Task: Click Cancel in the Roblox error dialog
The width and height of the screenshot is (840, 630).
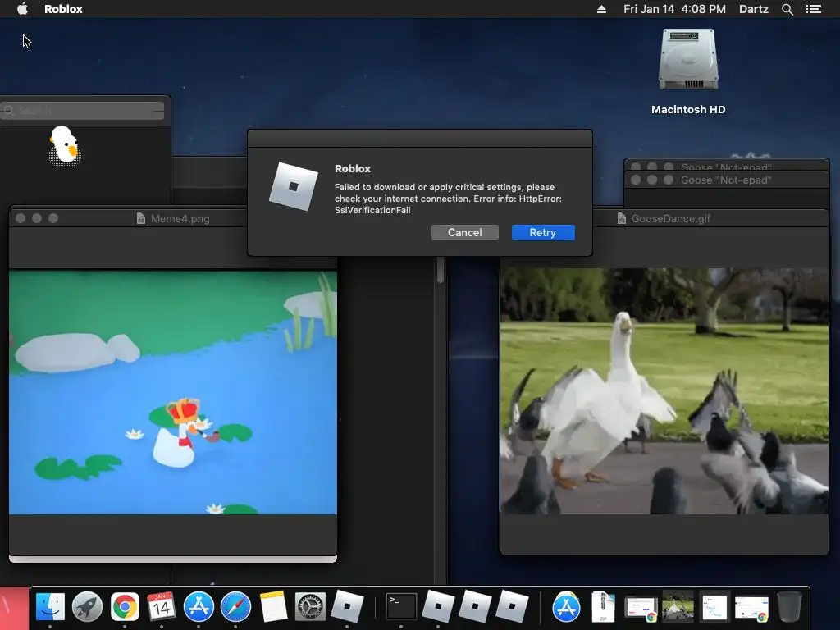Action: pyautogui.click(x=464, y=232)
